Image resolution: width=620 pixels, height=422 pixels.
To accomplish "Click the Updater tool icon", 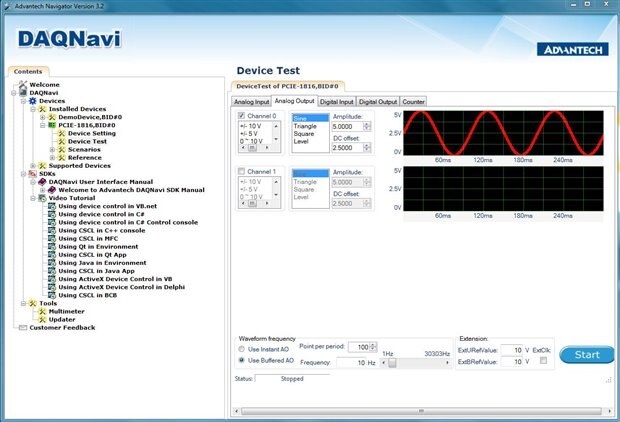I will click(42, 319).
